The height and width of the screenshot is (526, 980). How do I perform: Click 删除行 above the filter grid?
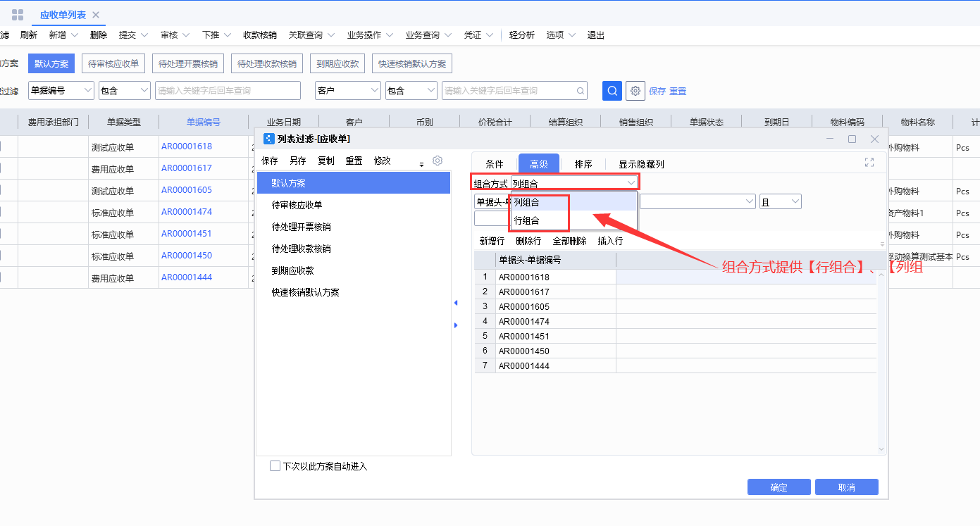528,241
